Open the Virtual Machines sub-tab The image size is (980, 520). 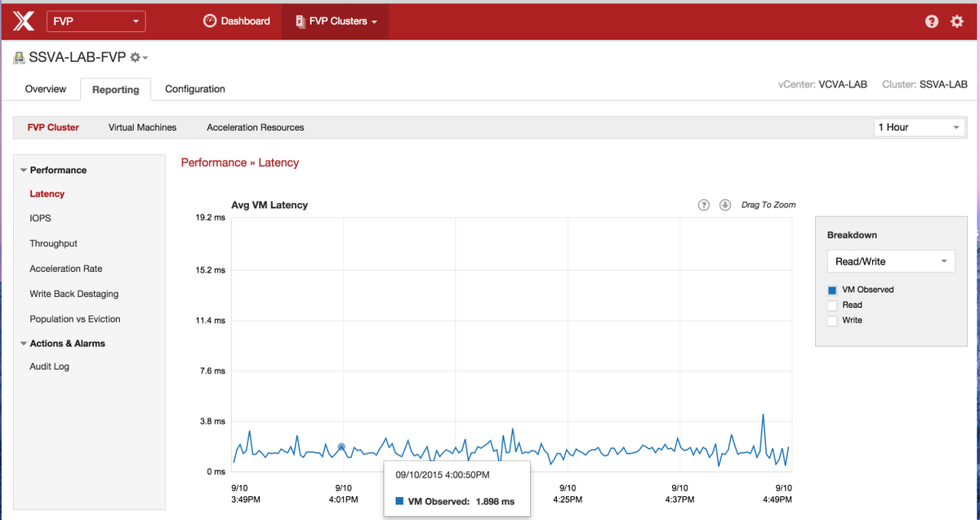coord(142,127)
